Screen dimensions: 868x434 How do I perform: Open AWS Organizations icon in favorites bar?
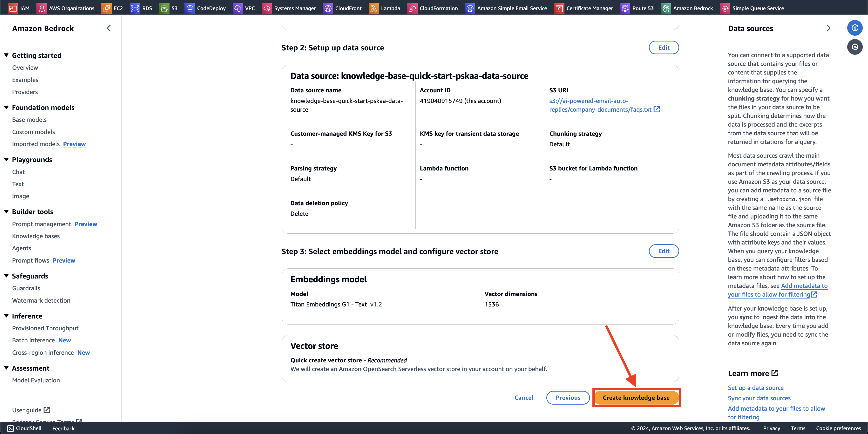41,8
